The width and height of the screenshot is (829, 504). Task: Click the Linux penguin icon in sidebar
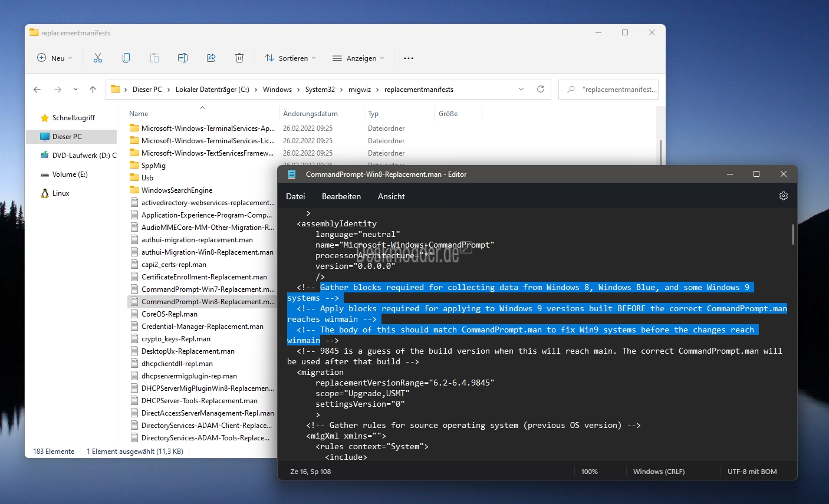pos(45,193)
